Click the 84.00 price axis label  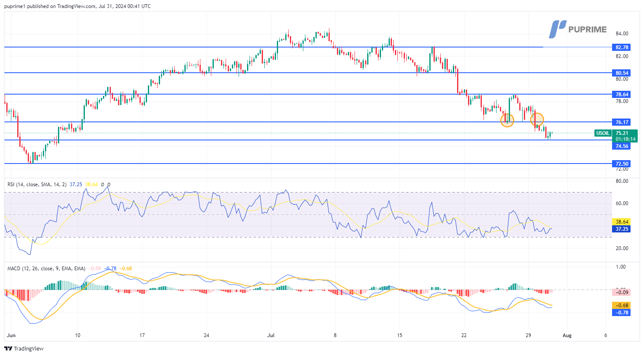tap(622, 34)
